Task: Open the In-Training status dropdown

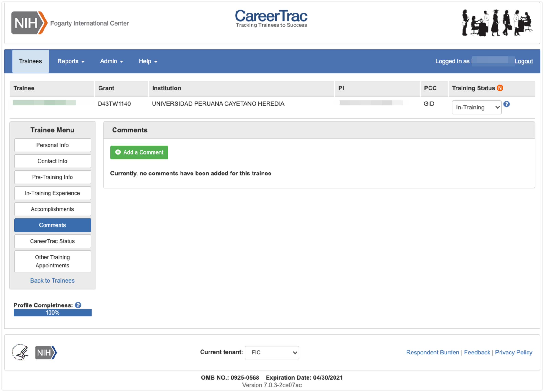Action: click(476, 107)
